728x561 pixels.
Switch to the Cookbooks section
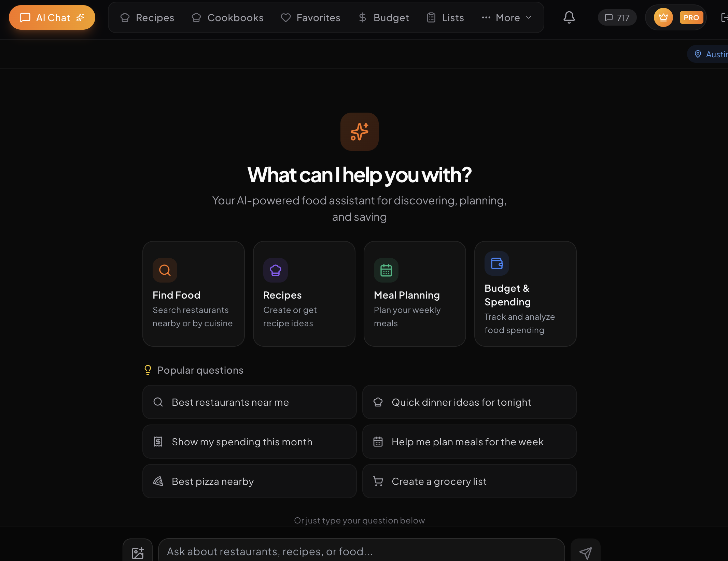[x=227, y=17]
